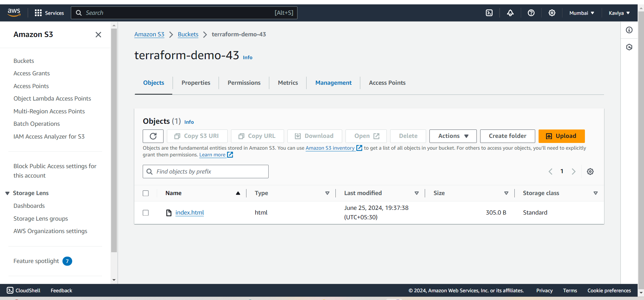This screenshot has width=644, height=300.
Task: Switch to the Permissions tab
Action: (x=244, y=83)
